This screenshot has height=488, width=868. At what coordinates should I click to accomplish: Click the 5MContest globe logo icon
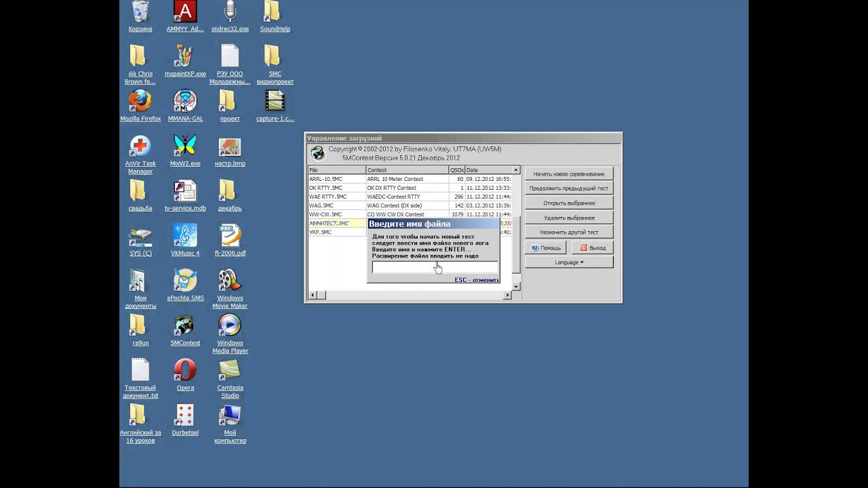point(317,153)
